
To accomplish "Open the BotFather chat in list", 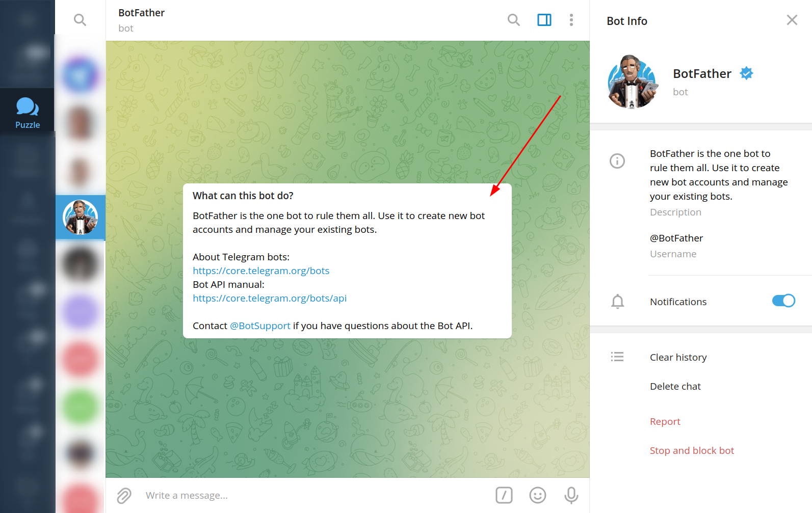I will click(x=81, y=218).
